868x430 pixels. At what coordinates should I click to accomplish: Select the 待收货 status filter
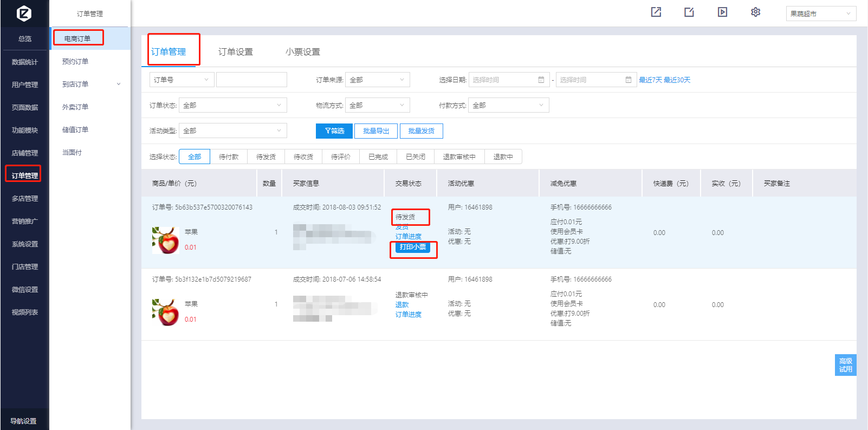[x=303, y=157]
